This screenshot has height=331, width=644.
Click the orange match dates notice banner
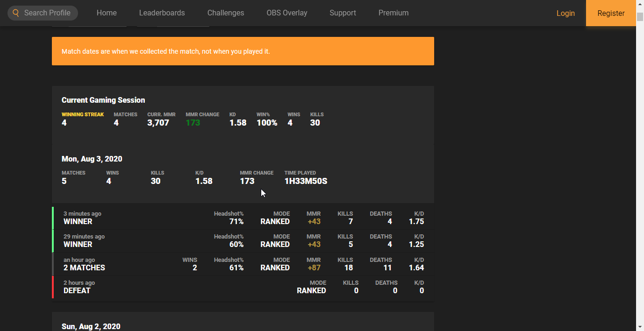243,51
